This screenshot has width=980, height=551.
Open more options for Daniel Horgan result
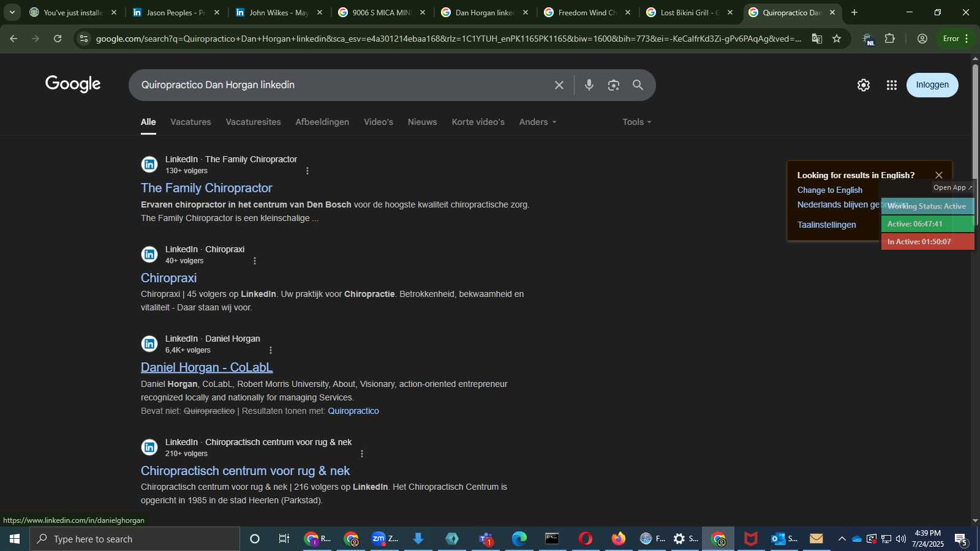[x=271, y=350]
